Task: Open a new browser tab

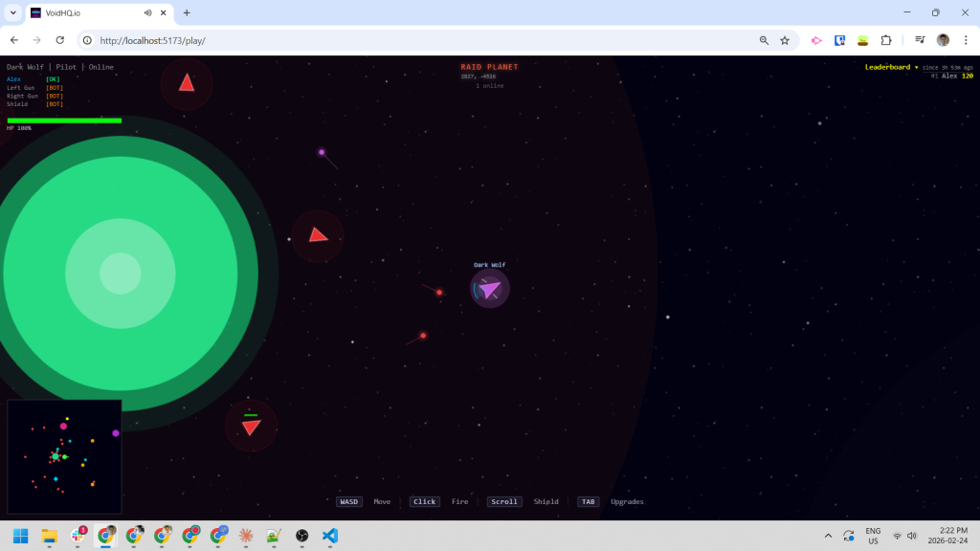Action: 187,13
